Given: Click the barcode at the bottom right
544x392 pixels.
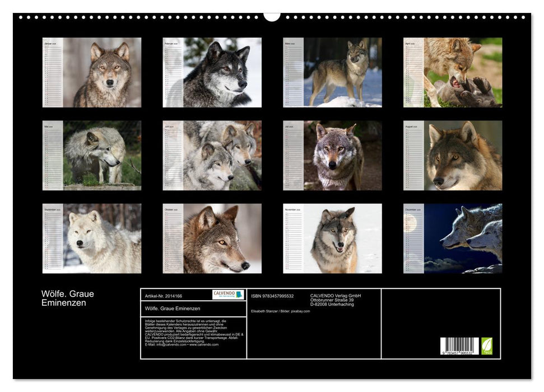Looking at the screenshot, I should click(x=459, y=346).
